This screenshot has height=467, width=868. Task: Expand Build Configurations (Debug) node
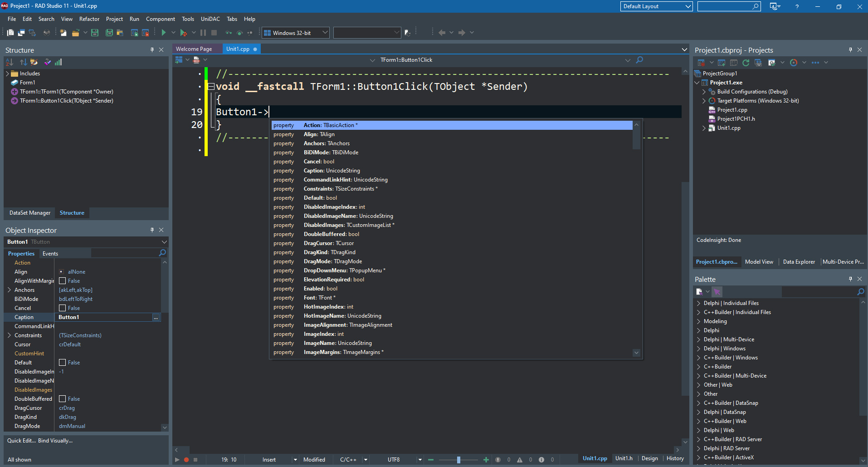704,92
